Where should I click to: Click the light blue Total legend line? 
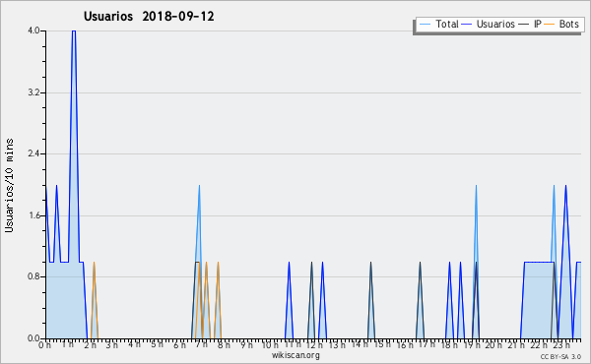(425, 25)
